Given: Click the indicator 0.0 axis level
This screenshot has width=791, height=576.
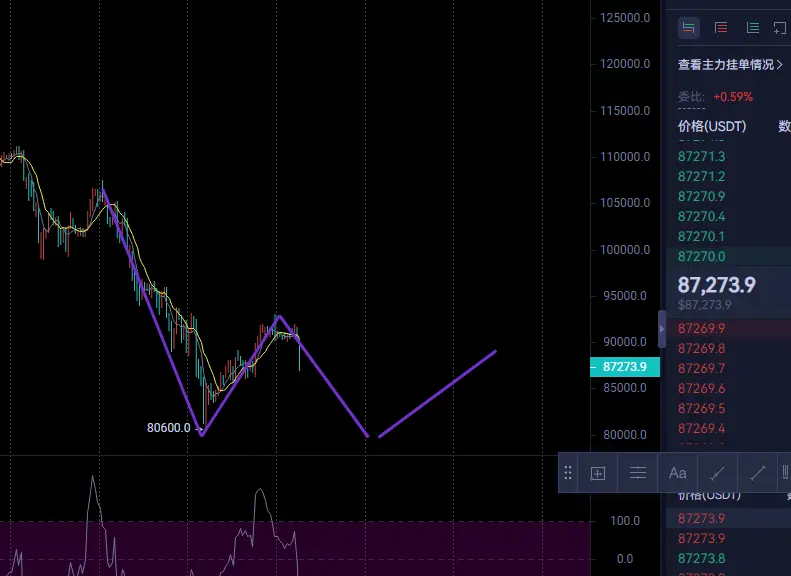Looking at the screenshot, I should click(x=625, y=558).
